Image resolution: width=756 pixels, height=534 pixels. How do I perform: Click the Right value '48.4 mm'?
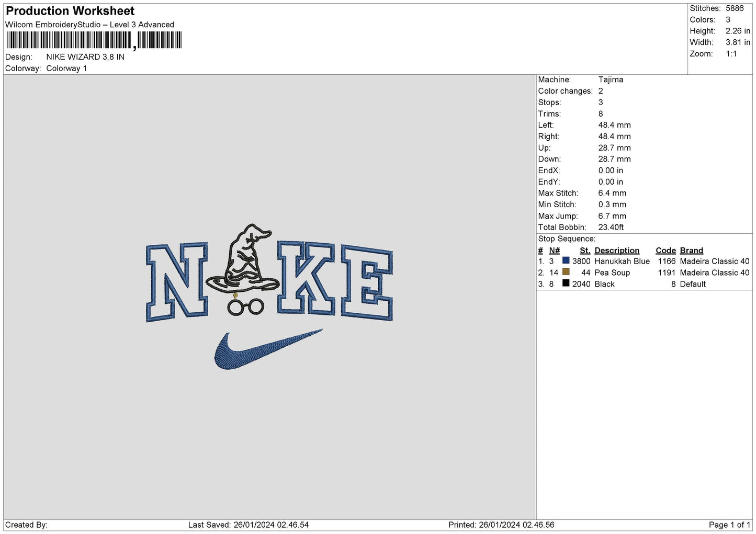[x=615, y=137]
